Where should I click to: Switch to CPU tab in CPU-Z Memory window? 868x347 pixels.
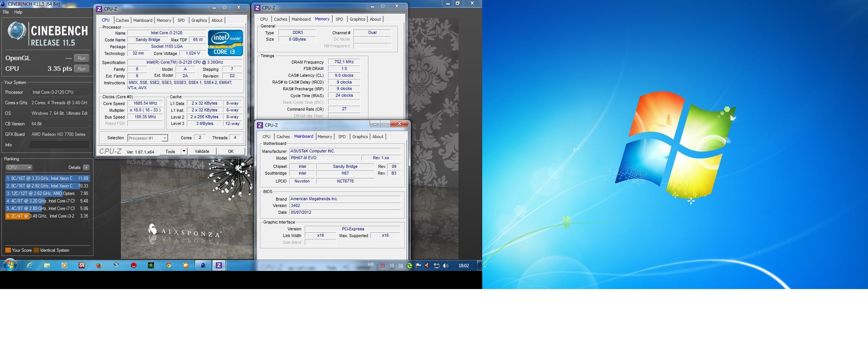pos(264,19)
